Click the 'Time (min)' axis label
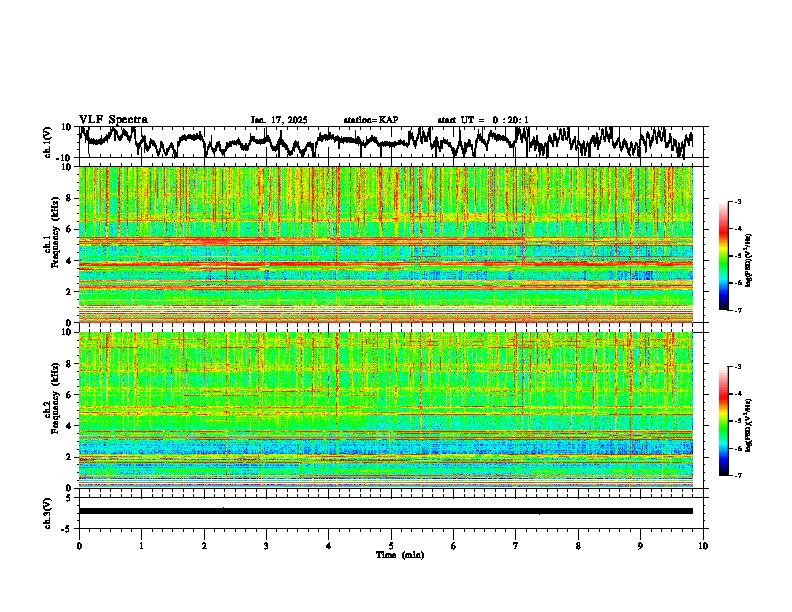The height and width of the screenshot is (612, 792). tap(400, 555)
